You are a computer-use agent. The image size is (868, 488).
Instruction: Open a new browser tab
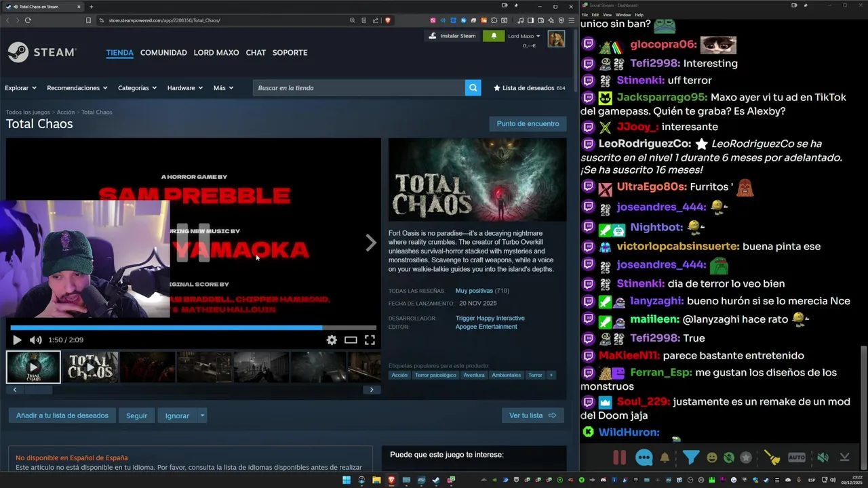(92, 7)
